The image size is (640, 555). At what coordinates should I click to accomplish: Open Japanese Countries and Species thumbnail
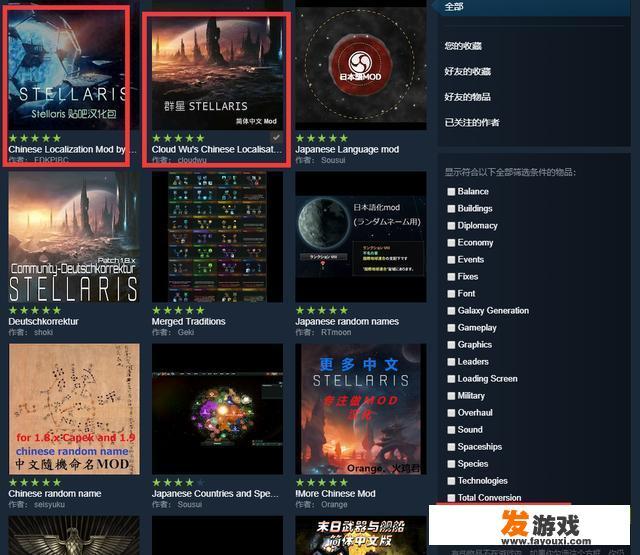pyautogui.click(x=217, y=409)
